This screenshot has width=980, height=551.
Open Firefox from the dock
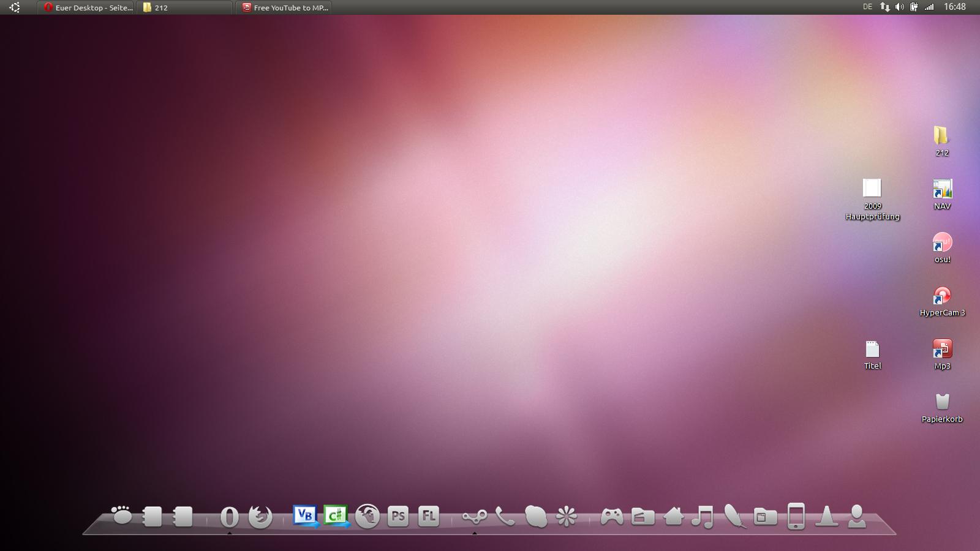260,517
